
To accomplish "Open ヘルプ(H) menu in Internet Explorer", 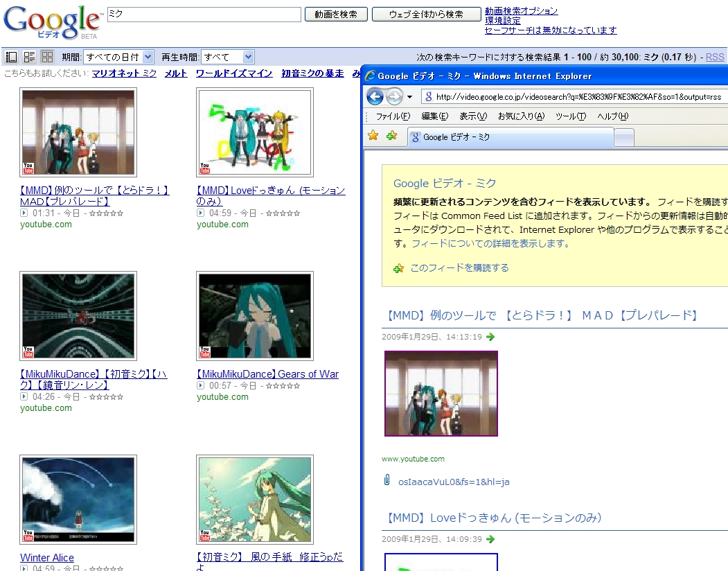I will click(613, 116).
